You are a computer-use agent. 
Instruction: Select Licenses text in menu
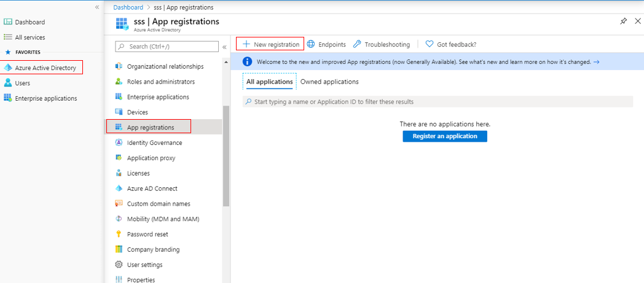pyautogui.click(x=138, y=173)
